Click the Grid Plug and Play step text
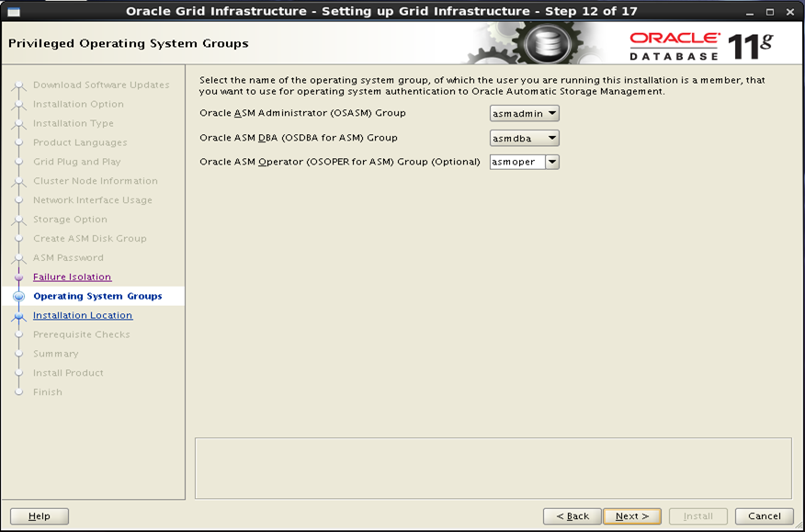Viewport: 805px width, 532px height. (77, 162)
